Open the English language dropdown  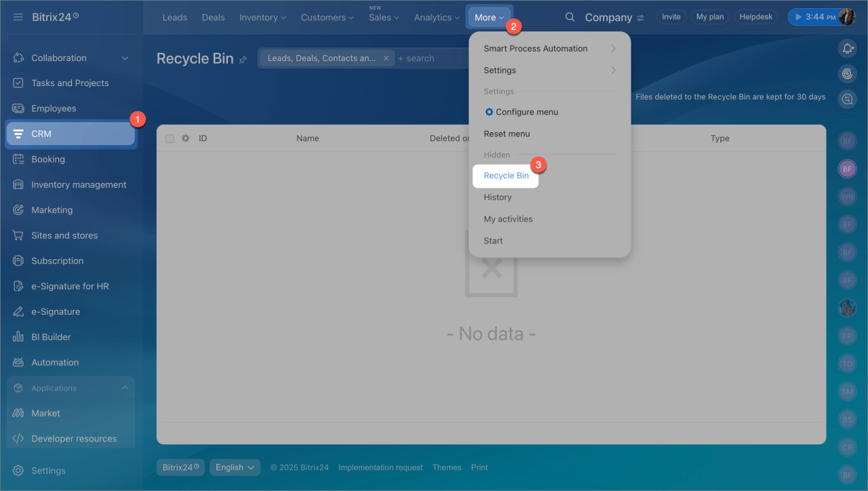click(235, 467)
